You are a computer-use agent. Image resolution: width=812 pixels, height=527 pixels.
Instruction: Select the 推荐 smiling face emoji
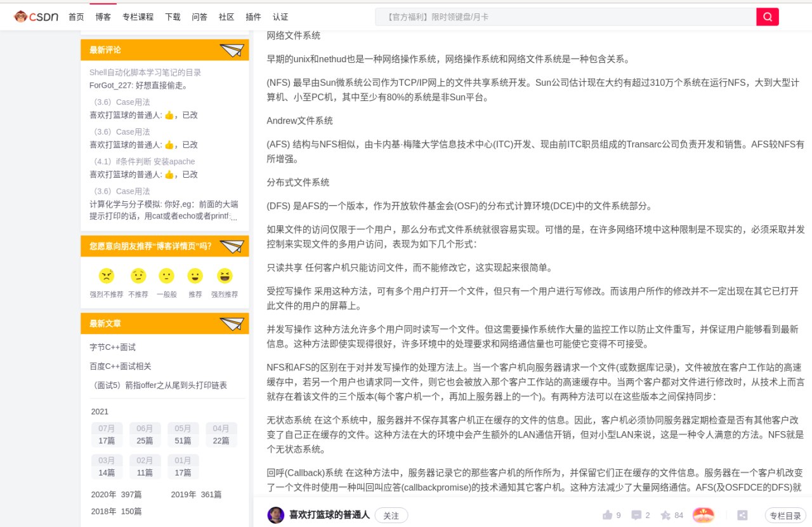click(x=195, y=276)
